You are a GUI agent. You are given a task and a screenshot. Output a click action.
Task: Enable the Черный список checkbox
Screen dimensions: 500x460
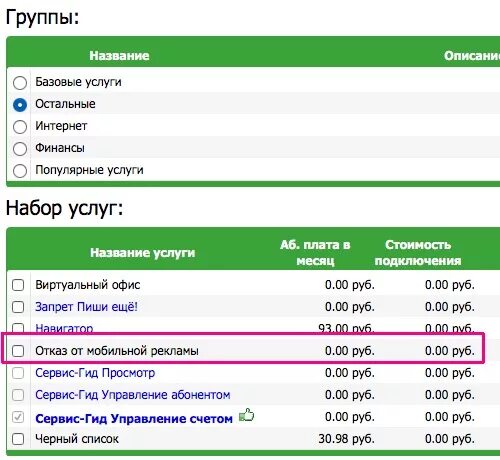[x=18, y=439]
